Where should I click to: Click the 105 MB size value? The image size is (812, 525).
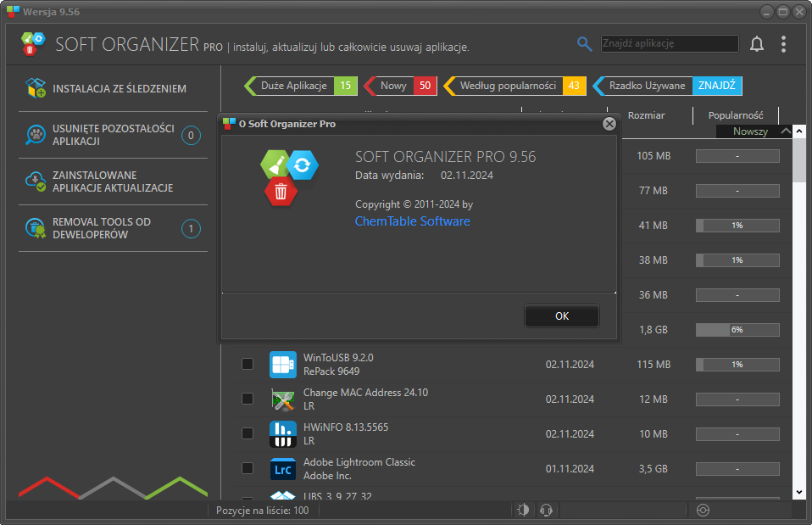point(653,155)
